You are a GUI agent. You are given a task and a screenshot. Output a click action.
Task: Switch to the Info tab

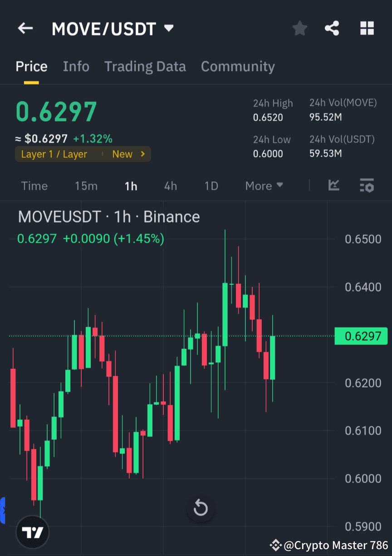(x=76, y=66)
